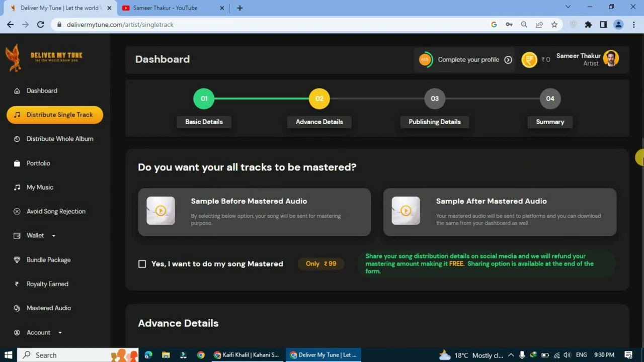Open a new browser tab
Screen dimensions: 644x362
click(239, 8)
